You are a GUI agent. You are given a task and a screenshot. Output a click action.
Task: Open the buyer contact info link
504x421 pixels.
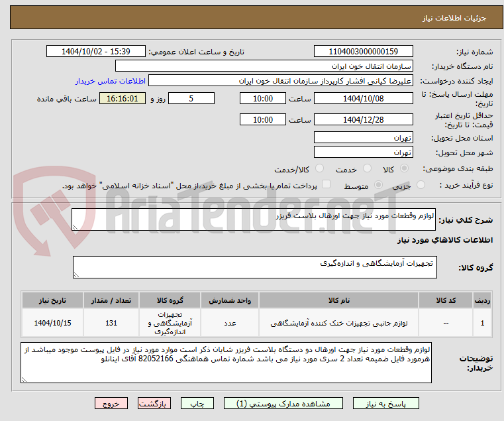click(x=111, y=81)
